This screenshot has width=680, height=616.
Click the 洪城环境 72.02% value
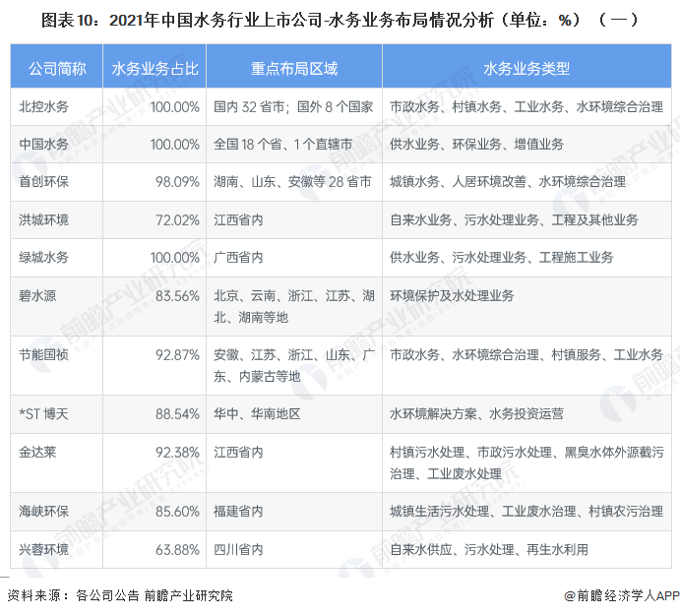[x=177, y=219]
